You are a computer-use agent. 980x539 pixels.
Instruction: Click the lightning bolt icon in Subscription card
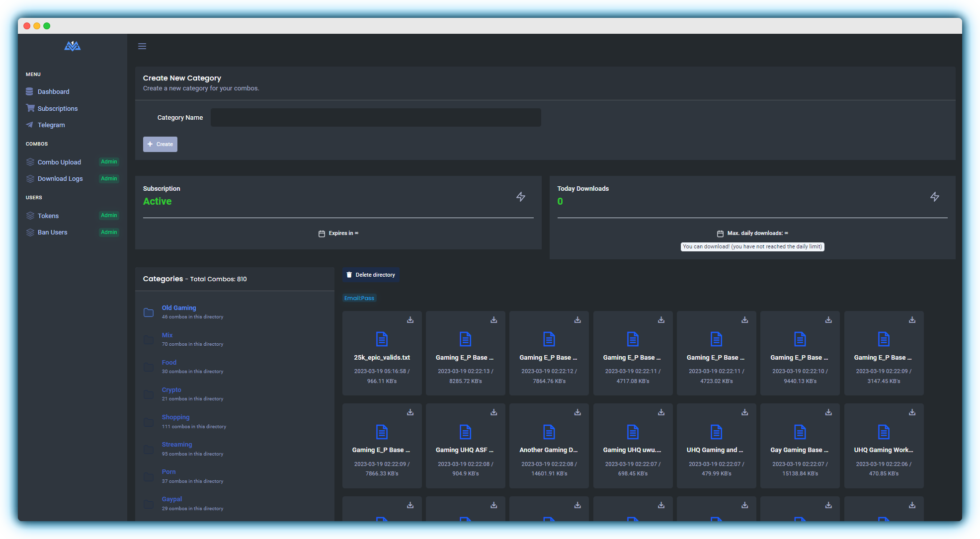(x=520, y=197)
